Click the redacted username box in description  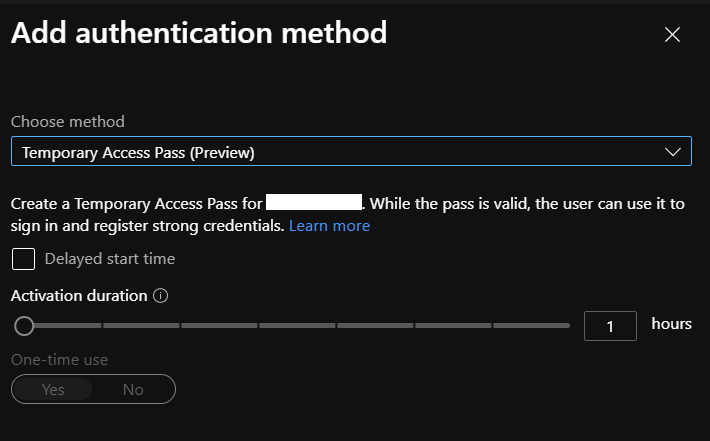313,203
